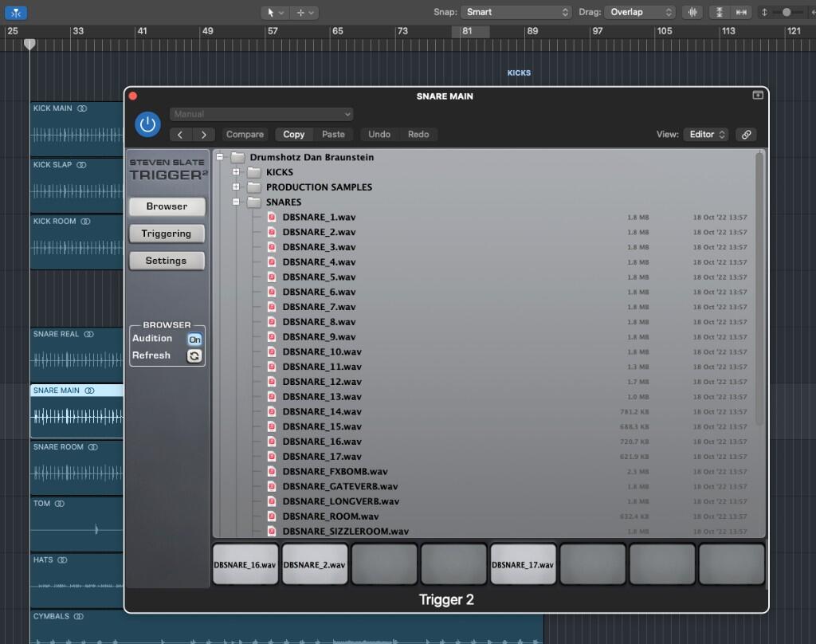Click the waveform zoom icon in toolbar

[692, 12]
